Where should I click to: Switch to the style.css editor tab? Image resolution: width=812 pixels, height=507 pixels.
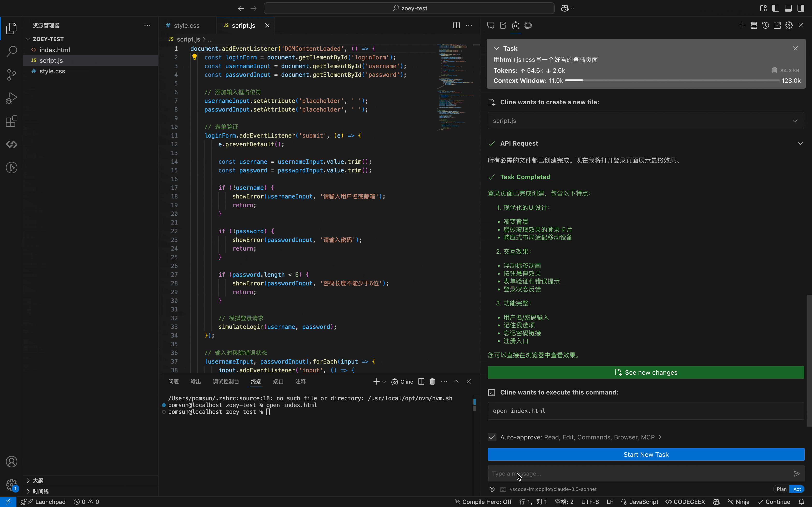[186, 26]
